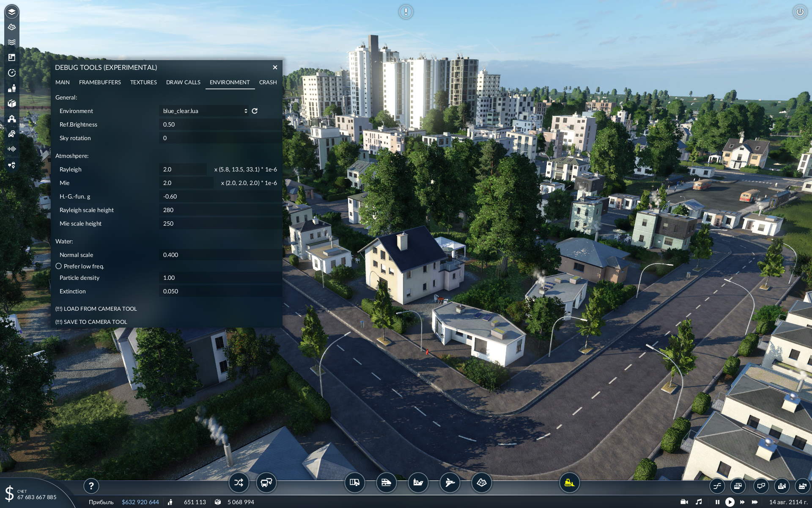Edit the Rayleigh multiplier field
812x508 pixels.
point(183,169)
